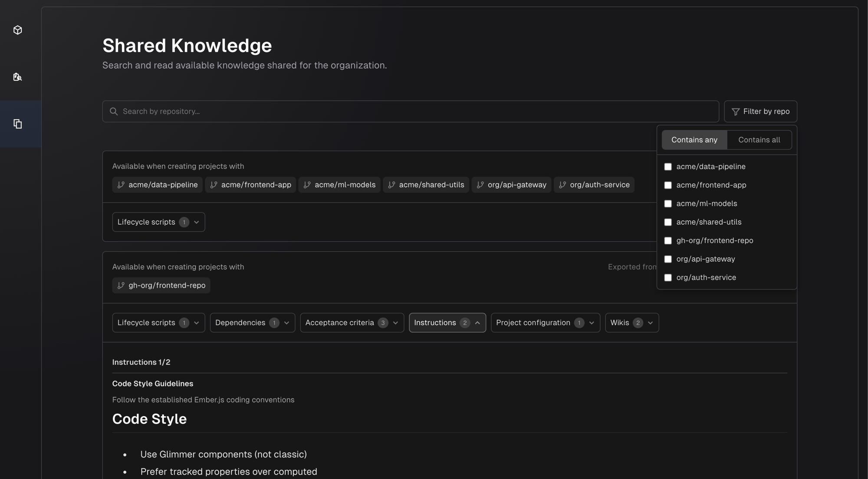The image size is (868, 479).
Task: Check the acme/frontend-app filter checkbox
Action: click(668, 185)
